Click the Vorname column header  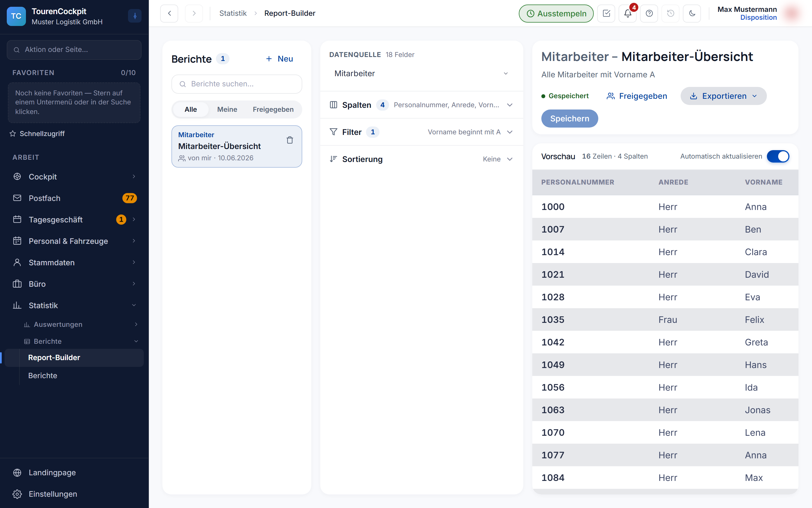764,182
